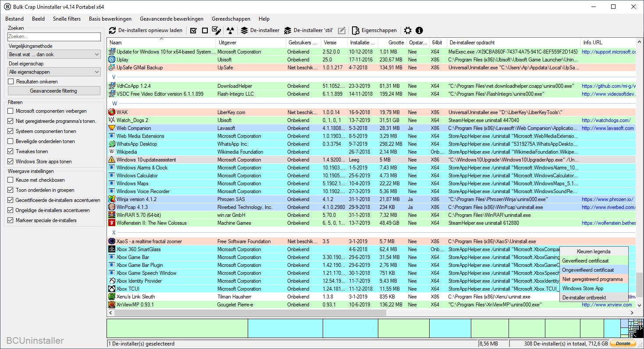The image size is (644, 349).
Task: Click the Geavanceerde filtering button
Action: coord(53,91)
